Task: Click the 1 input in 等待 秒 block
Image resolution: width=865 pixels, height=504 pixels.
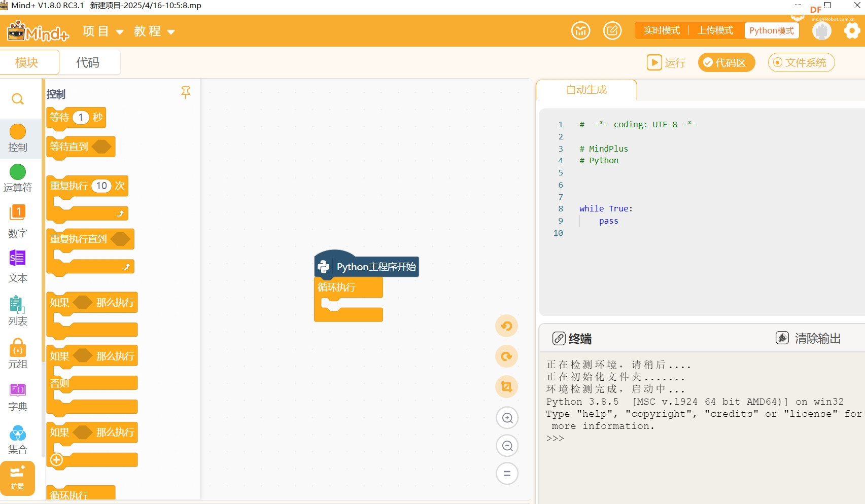Action: tap(81, 118)
